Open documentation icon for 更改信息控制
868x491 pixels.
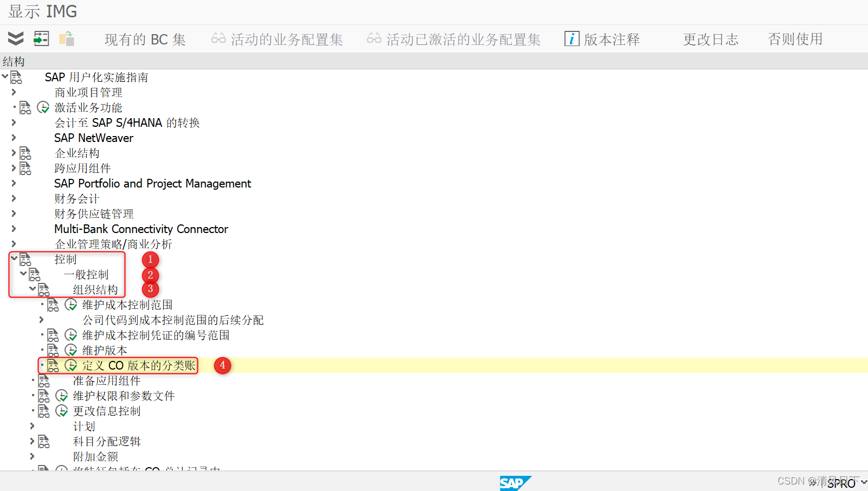coord(44,411)
